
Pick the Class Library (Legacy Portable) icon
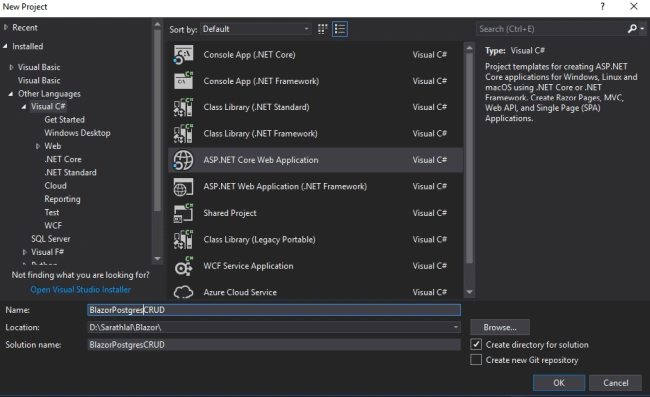183,240
